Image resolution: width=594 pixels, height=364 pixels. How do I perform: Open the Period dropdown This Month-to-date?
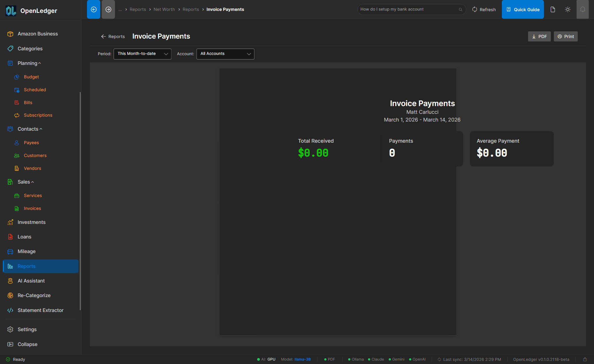tap(142, 54)
